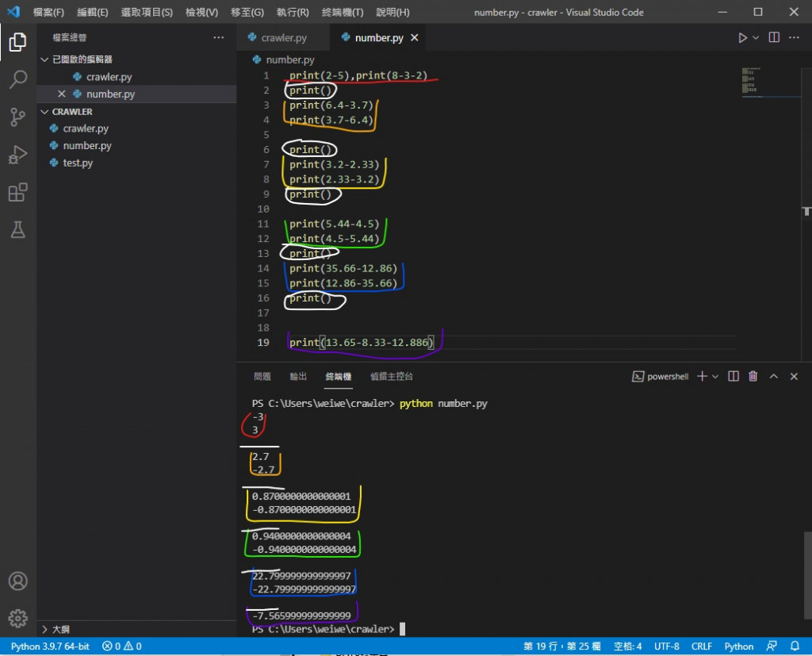The height and width of the screenshot is (656, 812).
Task: Open run options dropdown next to play
Action: [756, 38]
